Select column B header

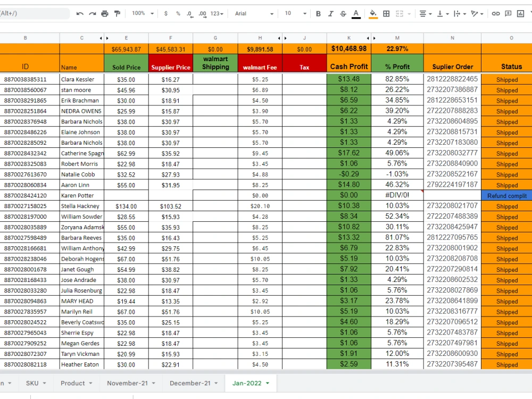pyautogui.click(x=25, y=38)
